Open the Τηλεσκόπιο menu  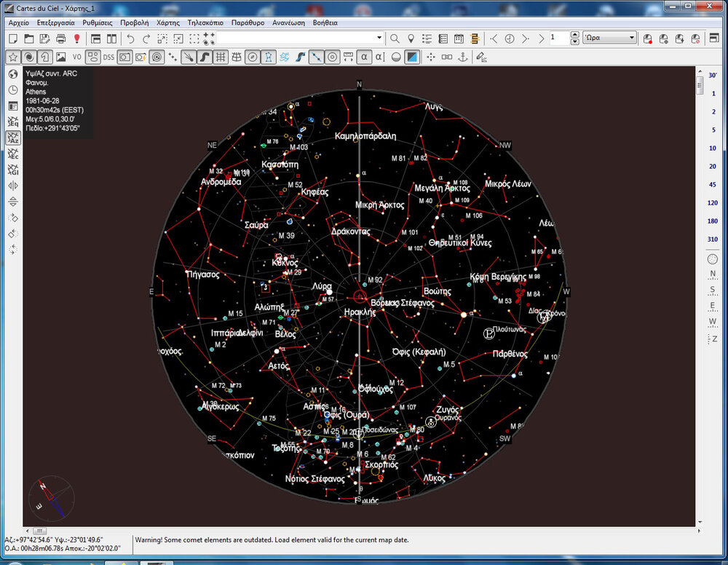pyautogui.click(x=205, y=23)
